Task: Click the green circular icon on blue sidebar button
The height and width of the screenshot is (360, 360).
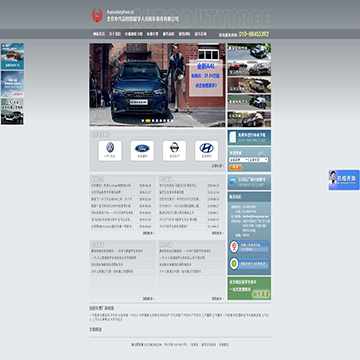Action: (234, 264)
